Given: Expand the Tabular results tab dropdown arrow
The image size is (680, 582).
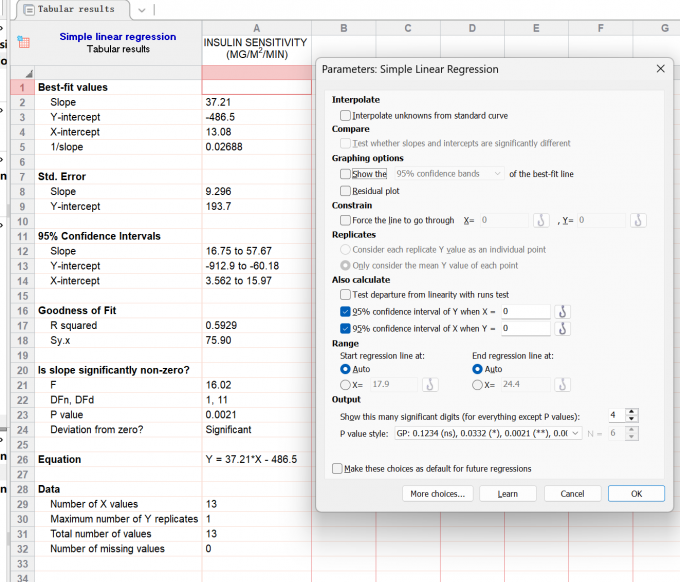Looking at the screenshot, I should (x=141, y=10).
